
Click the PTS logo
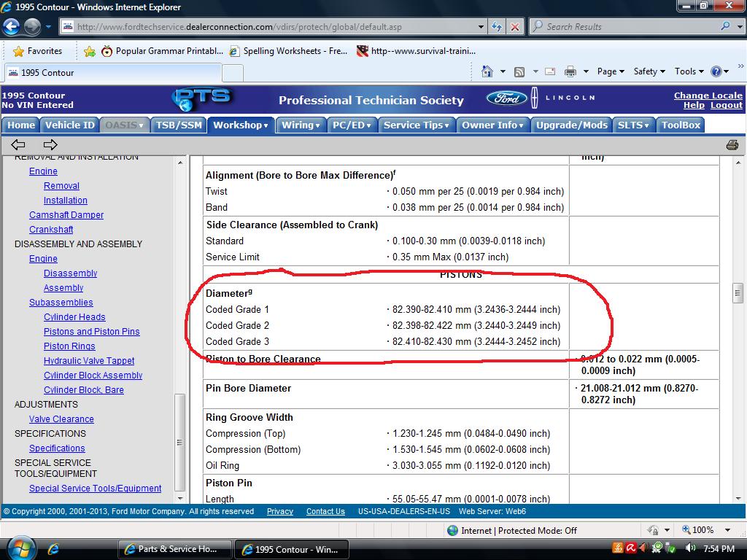pos(201,99)
